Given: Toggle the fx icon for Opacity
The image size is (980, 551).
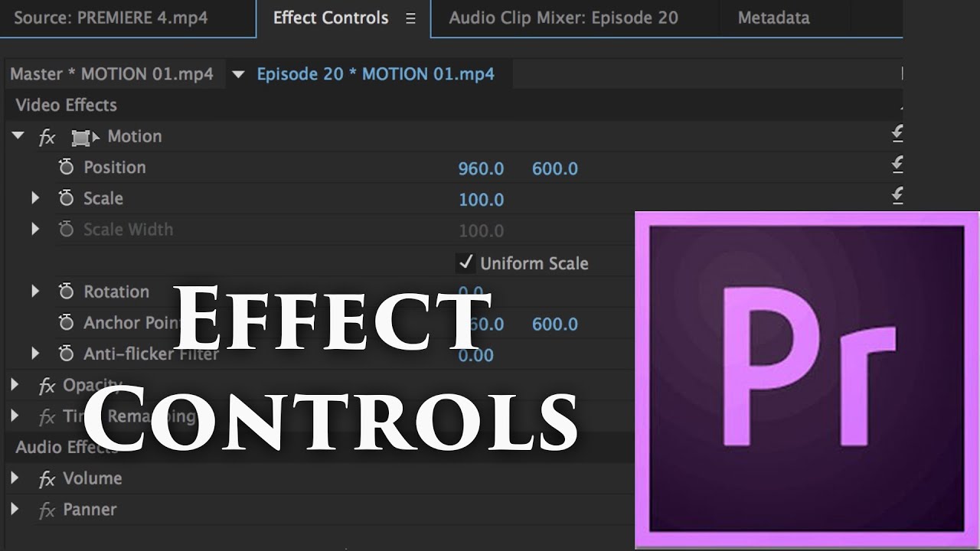Looking at the screenshot, I should click(47, 386).
